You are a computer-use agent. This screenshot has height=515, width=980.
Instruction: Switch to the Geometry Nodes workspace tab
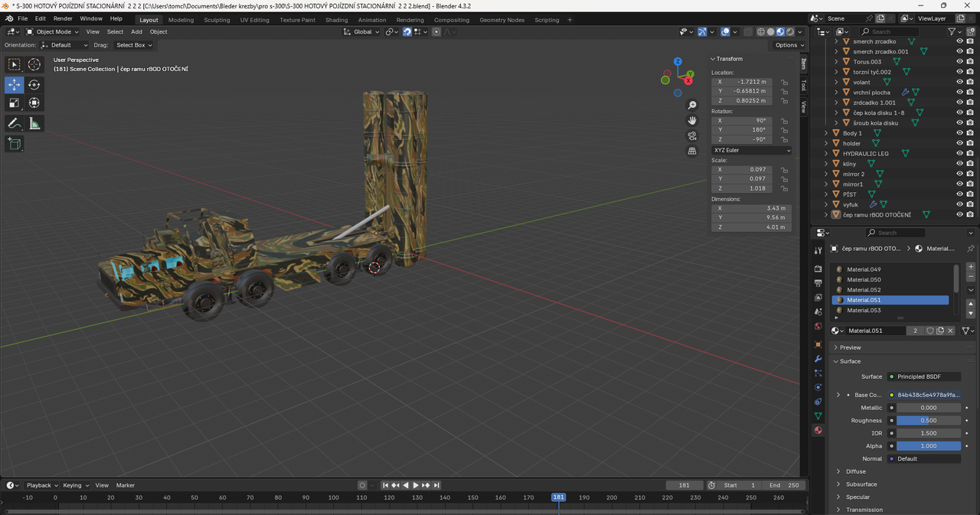pos(502,20)
